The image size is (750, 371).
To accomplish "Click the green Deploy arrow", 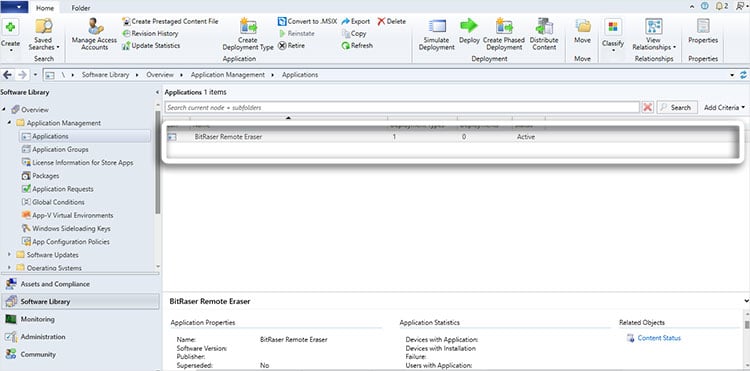I will coord(469,26).
